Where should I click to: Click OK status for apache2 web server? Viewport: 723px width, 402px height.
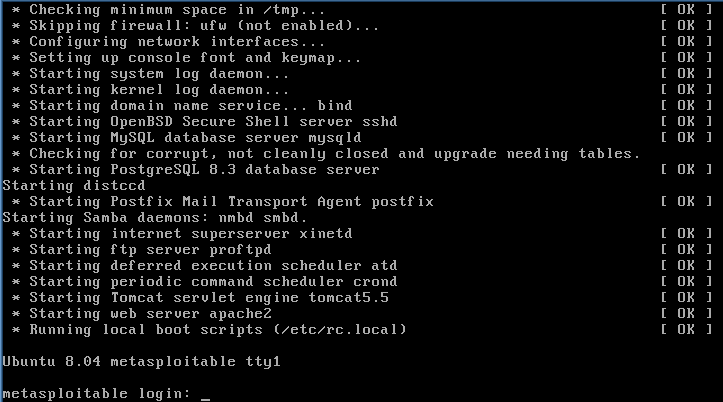687,313
